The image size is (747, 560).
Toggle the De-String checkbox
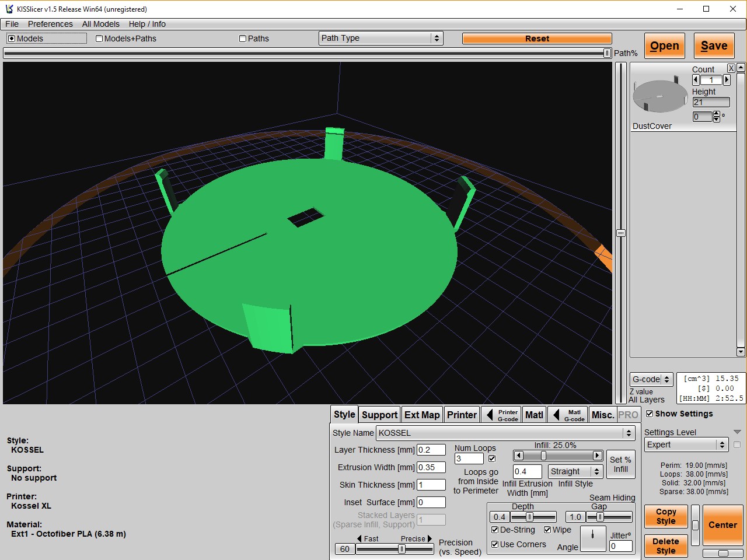click(x=495, y=530)
